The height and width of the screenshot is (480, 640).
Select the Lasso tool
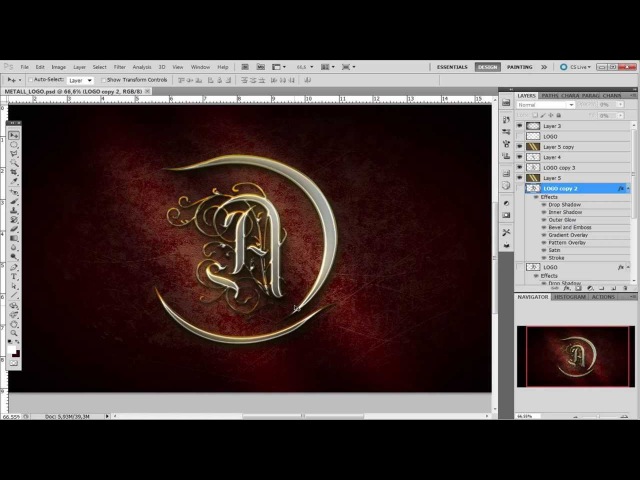14,155
